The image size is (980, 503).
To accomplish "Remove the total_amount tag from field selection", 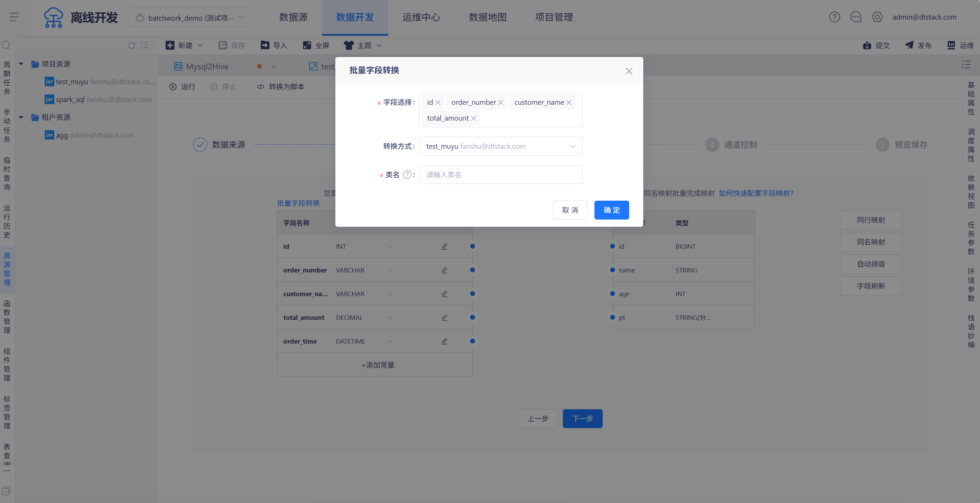I will pyautogui.click(x=474, y=118).
